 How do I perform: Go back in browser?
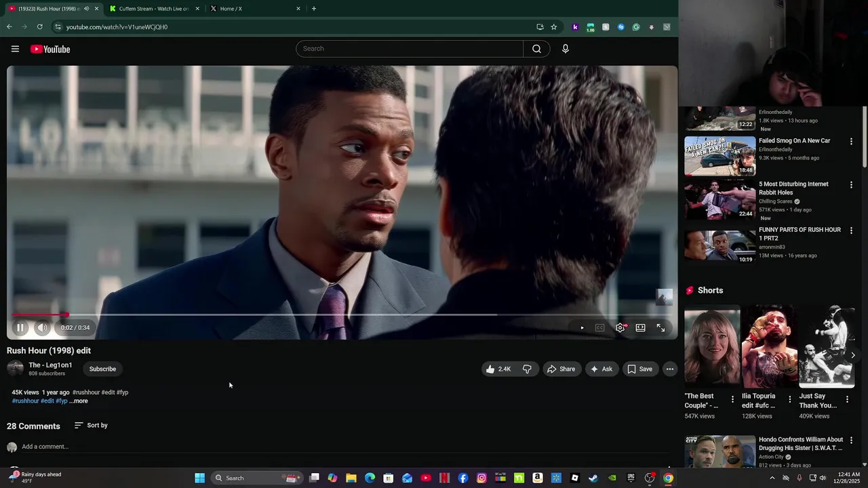[9, 27]
